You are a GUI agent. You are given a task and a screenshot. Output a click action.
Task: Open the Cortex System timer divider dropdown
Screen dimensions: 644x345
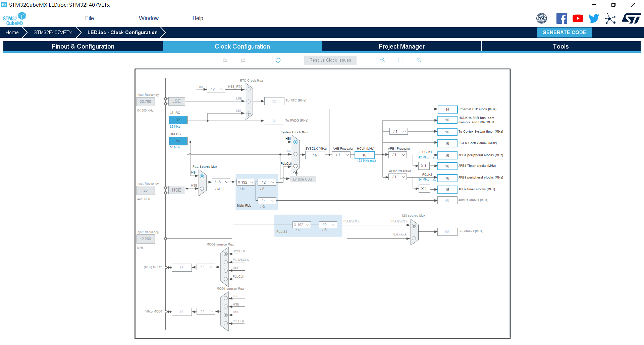399,131
